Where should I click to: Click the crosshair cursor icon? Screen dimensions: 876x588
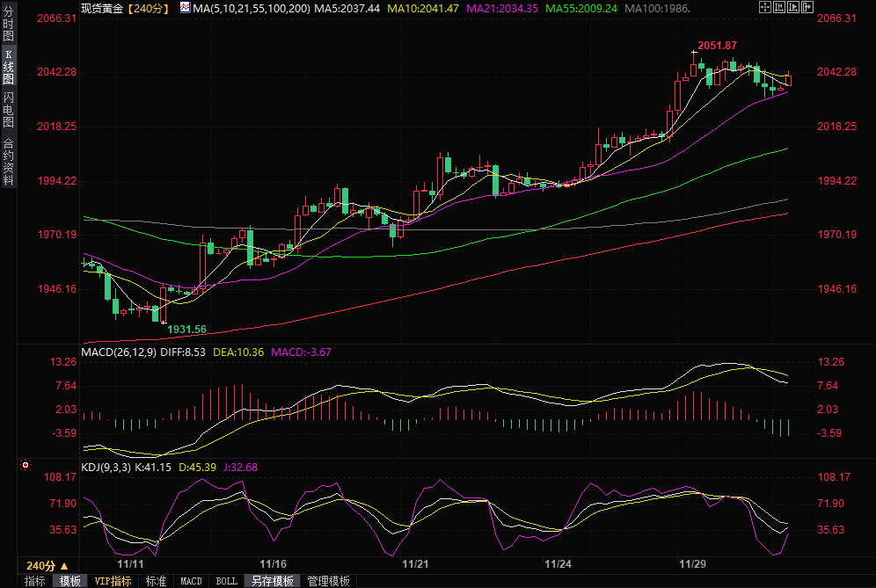[763, 8]
